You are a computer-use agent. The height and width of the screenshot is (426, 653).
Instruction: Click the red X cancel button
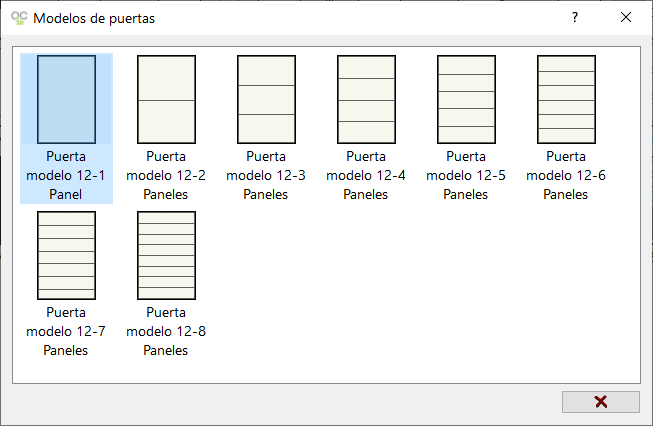coord(601,402)
